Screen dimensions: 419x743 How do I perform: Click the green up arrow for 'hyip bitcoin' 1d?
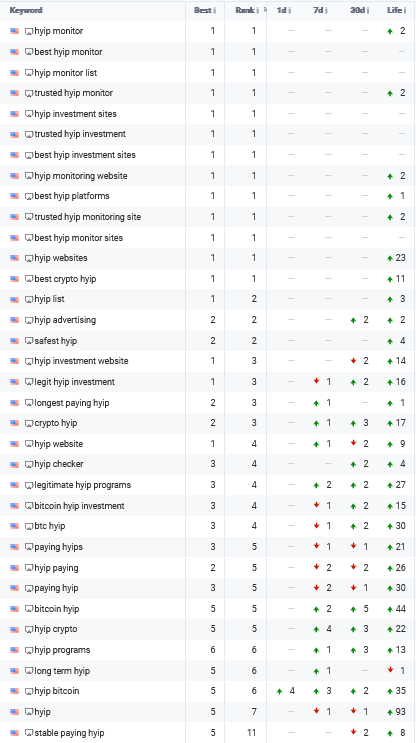(x=280, y=692)
